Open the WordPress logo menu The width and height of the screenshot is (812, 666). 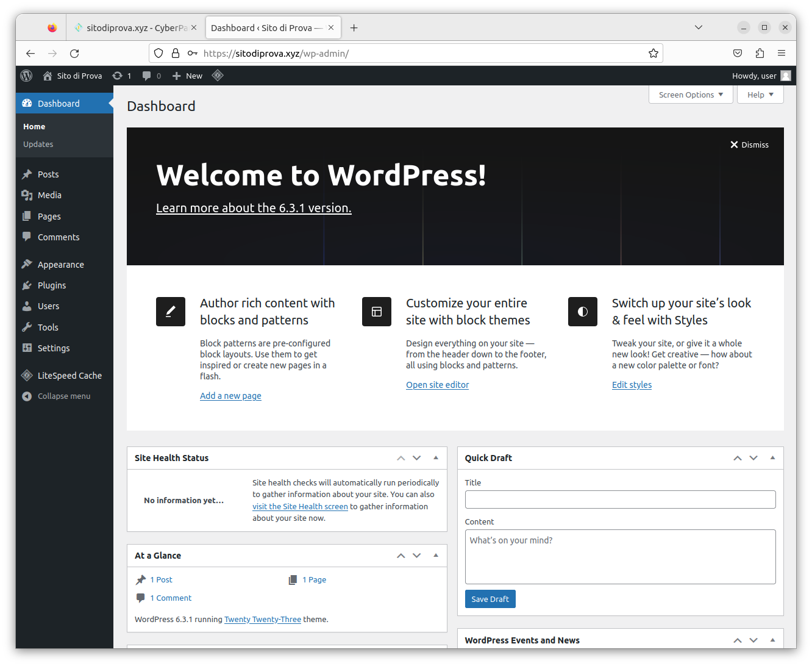tap(26, 76)
